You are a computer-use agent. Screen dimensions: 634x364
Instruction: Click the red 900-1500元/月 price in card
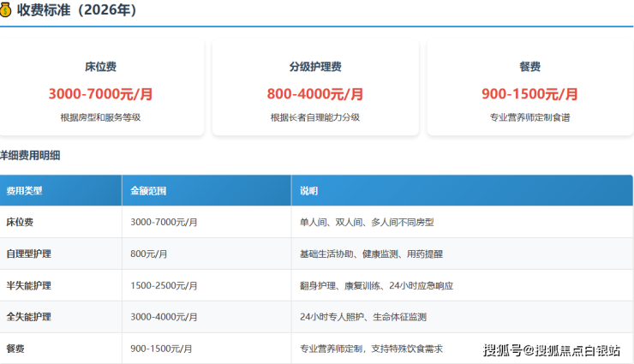coord(529,94)
